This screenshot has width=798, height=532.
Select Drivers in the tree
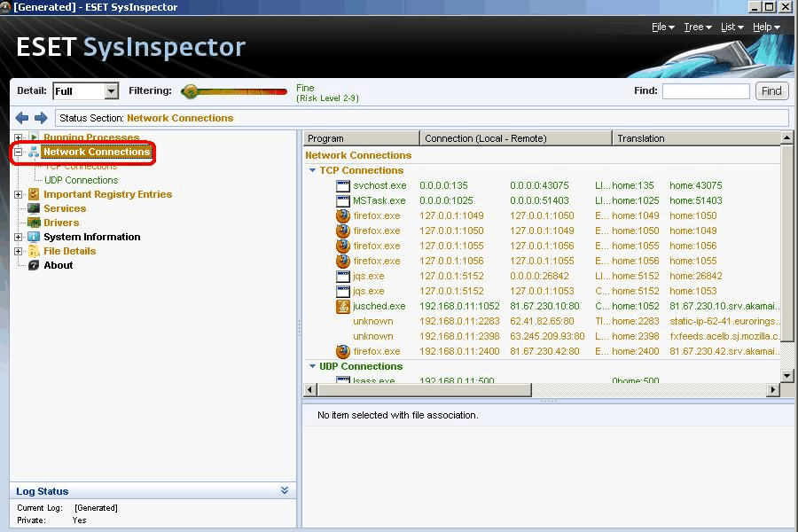[61, 223]
